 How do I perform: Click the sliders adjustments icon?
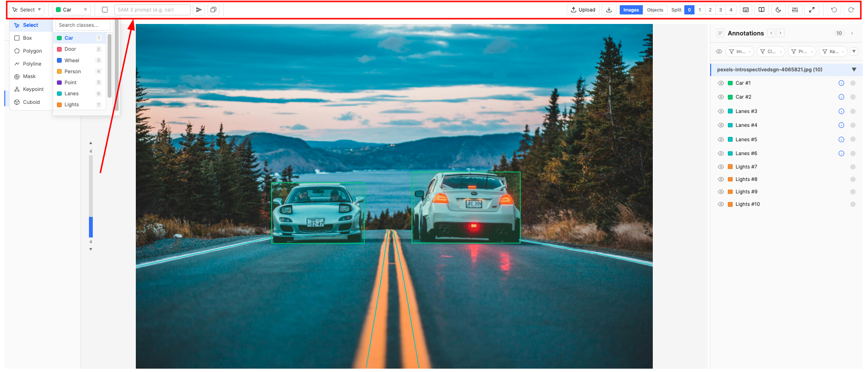pyautogui.click(x=795, y=10)
